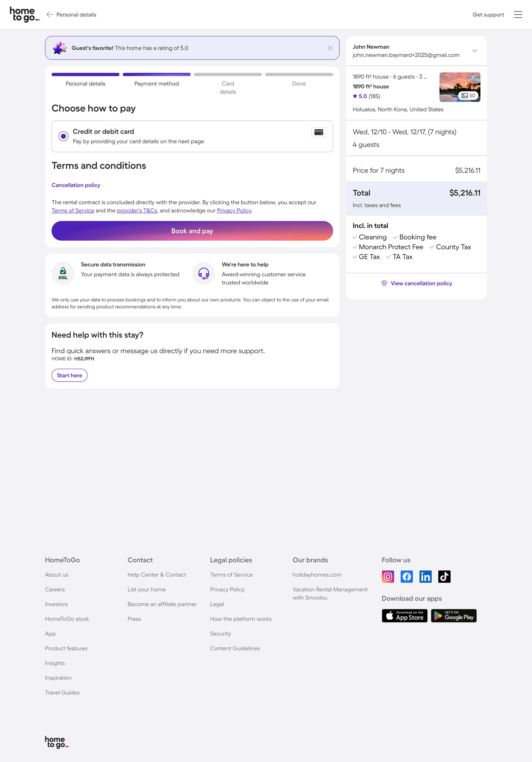Open HomeToGo's Facebook page
532x762 pixels.
coord(407,576)
